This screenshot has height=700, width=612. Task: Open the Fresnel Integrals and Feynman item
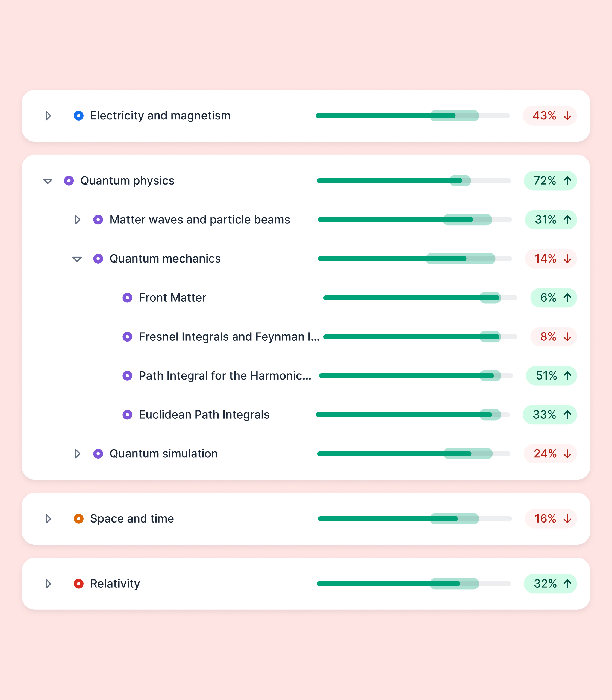point(229,337)
